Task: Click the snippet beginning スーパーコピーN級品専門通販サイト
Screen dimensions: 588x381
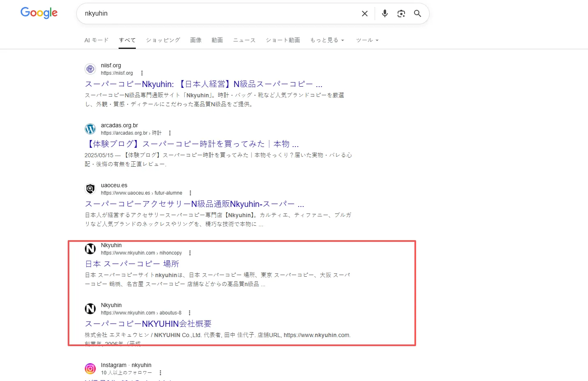Action: click(215, 100)
